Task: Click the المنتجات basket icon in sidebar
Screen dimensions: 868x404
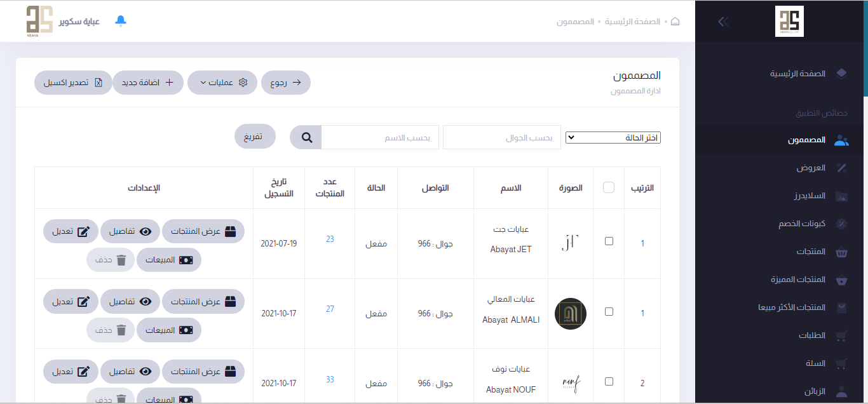Action: [841, 252]
